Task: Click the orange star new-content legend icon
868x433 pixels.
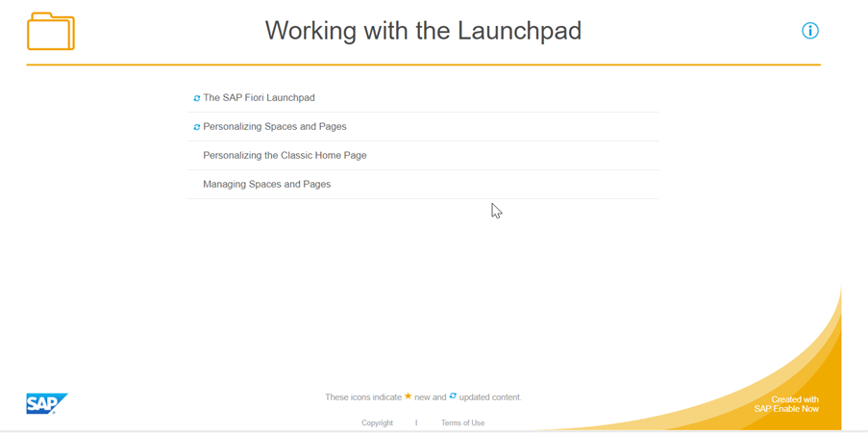Action: click(409, 396)
